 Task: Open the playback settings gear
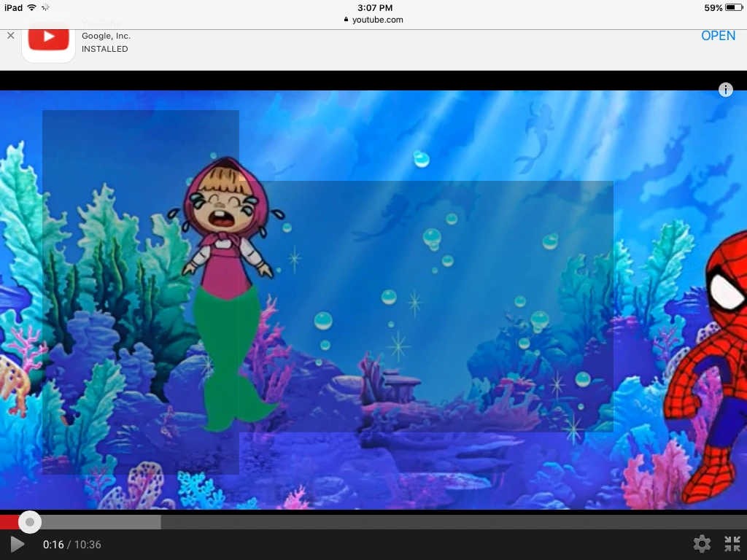[x=702, y=543]
